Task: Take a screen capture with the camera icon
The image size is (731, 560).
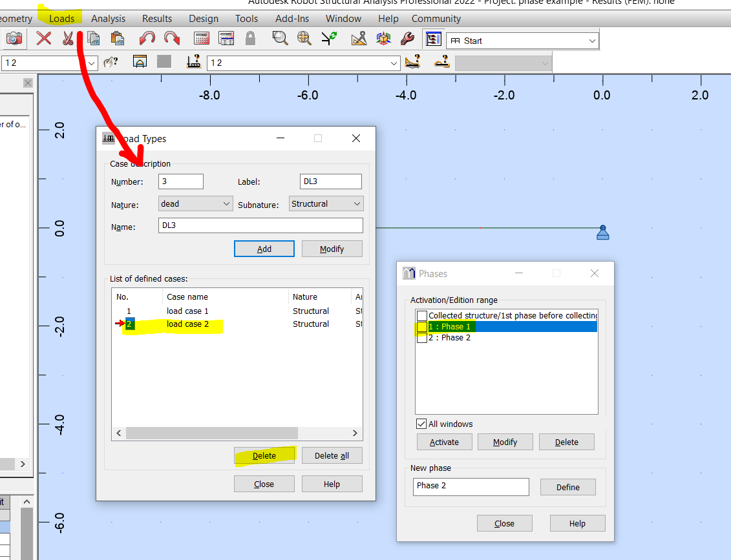Action: point(15,39)
